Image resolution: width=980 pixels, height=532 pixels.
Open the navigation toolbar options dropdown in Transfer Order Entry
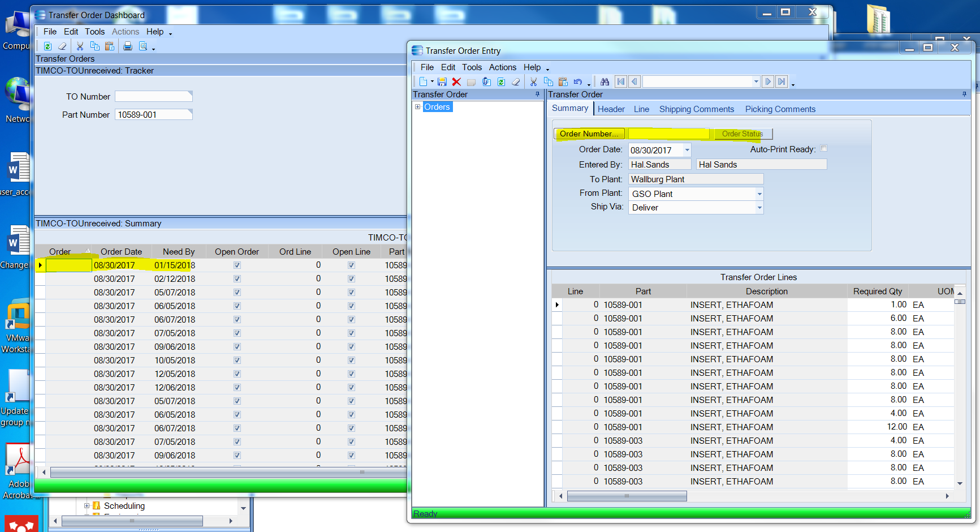793,84
